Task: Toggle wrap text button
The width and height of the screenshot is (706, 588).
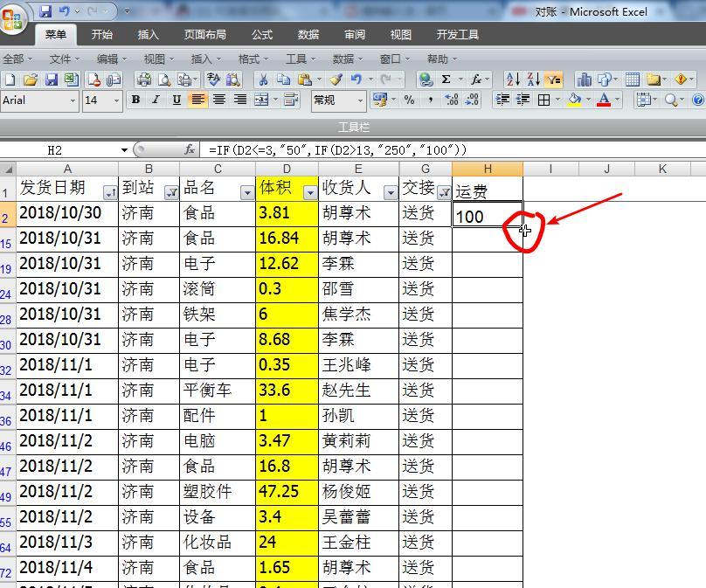Action: pos(291,100)
